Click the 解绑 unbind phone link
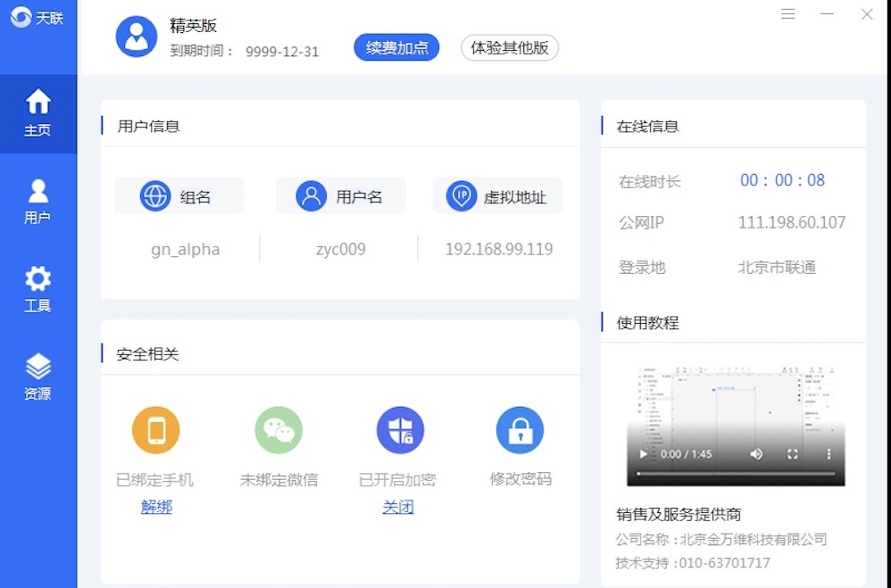891x588 pixels. pyautogui.click(x=156, y=507)
